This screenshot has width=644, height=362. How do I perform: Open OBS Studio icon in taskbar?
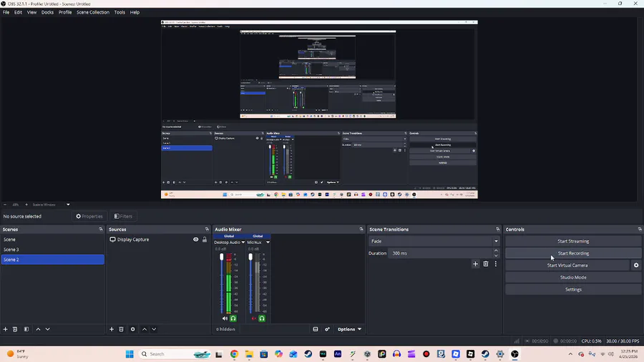(x=514, y=354)
